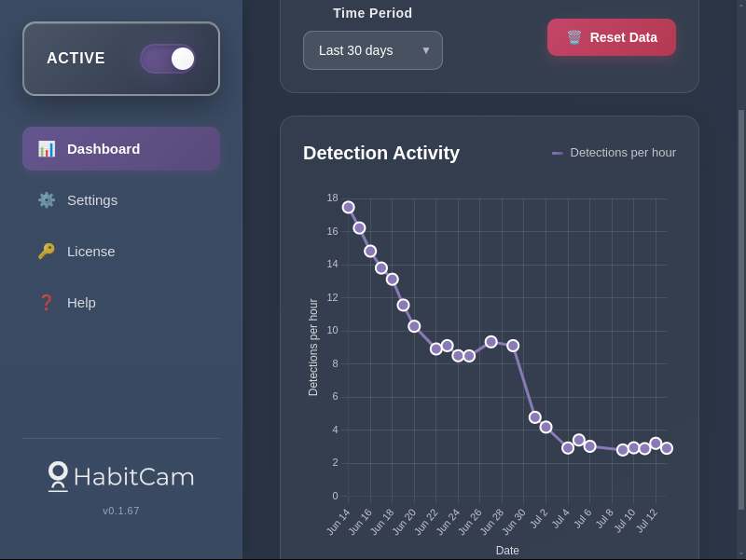The image size is (746, 560).
Task: Click the License key icon
Action: [x=46, y=251]
